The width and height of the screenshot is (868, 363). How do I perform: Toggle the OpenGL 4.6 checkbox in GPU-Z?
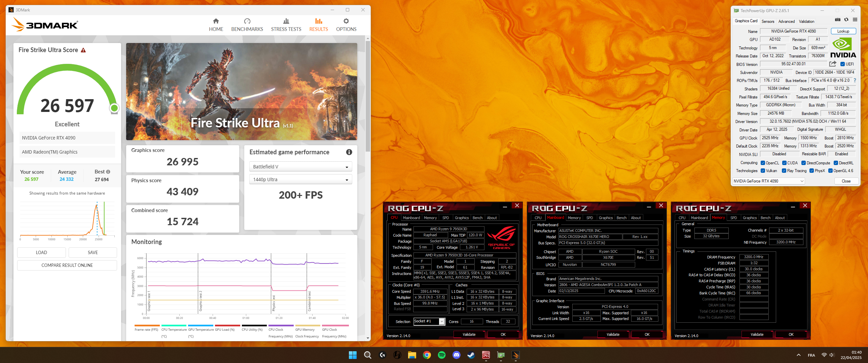point(830,171)
